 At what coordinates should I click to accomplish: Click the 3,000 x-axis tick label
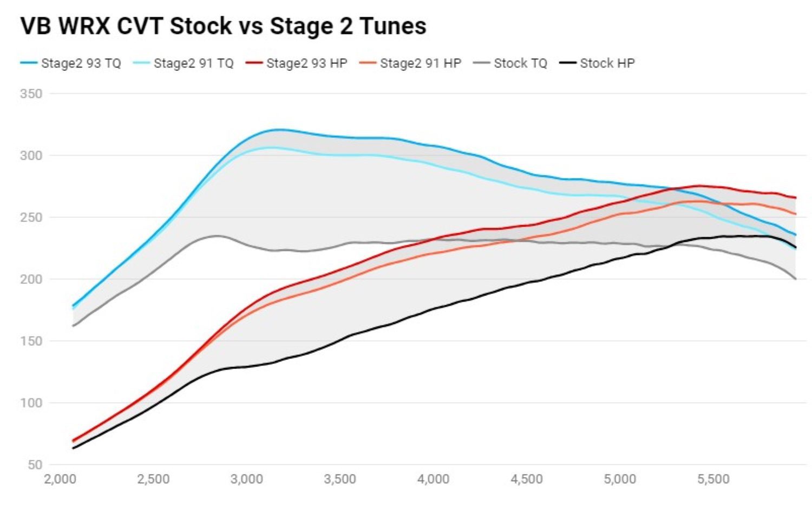pyautogui.click(x=247, y=479)
